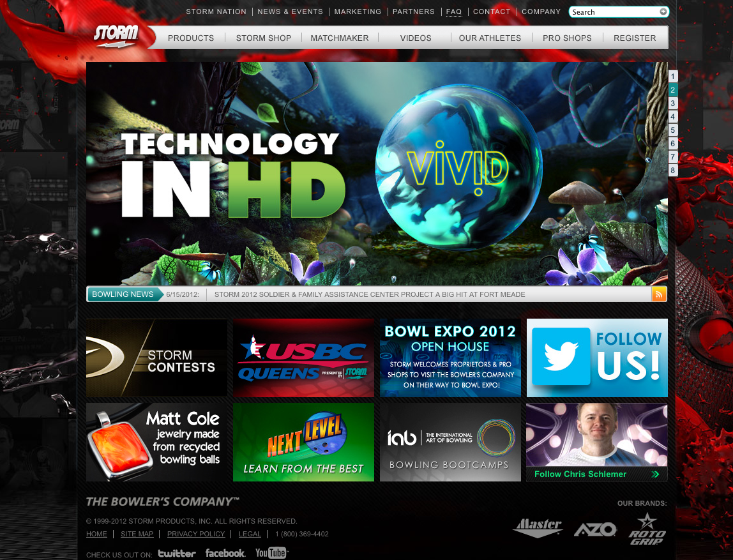Open the Matchmaker section
Viewport: 733px width, 560px height.
coord(340,38)
